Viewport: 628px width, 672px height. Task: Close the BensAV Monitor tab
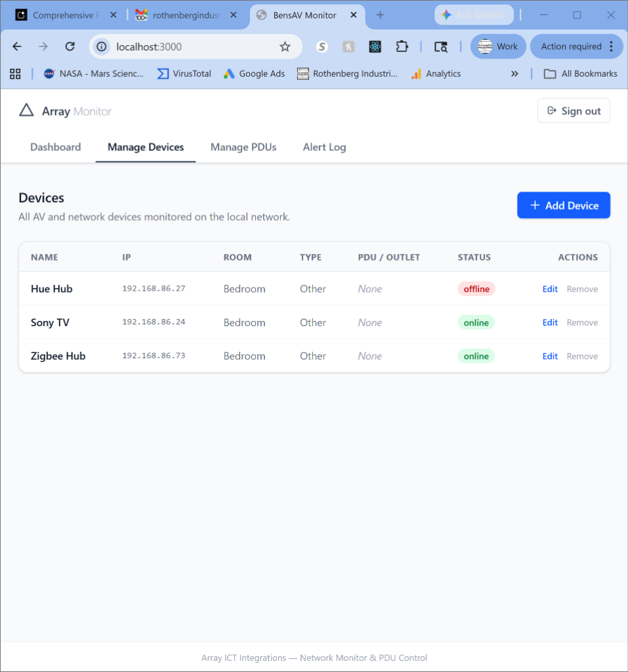[x=354, y=15]
